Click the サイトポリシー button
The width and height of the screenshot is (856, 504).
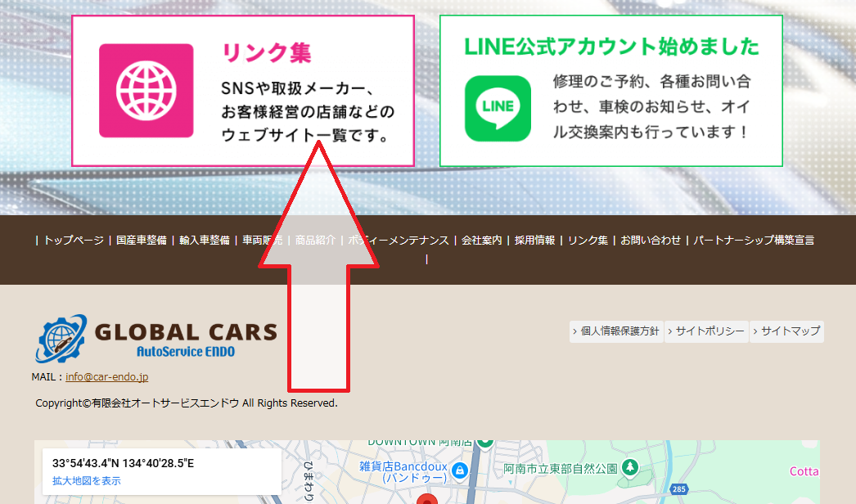(706, 331)
